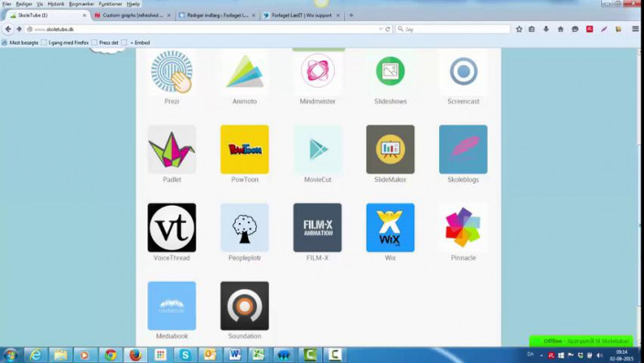644x363 pixels.
Task: Open a new tab with plus button
Action: point(350,16)
